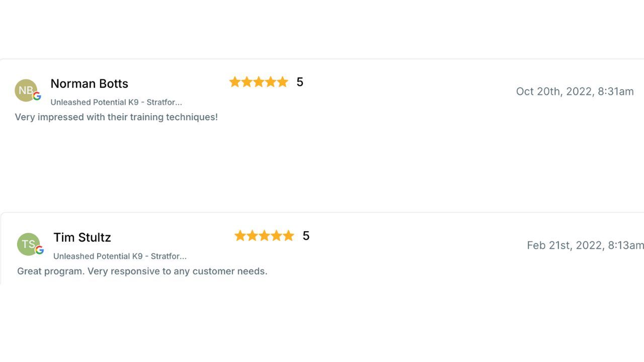This screenshot has width=644, height=362.
Task: Open Unleashed Potential K9 under Norman Botts
Action: coord(116,102)
